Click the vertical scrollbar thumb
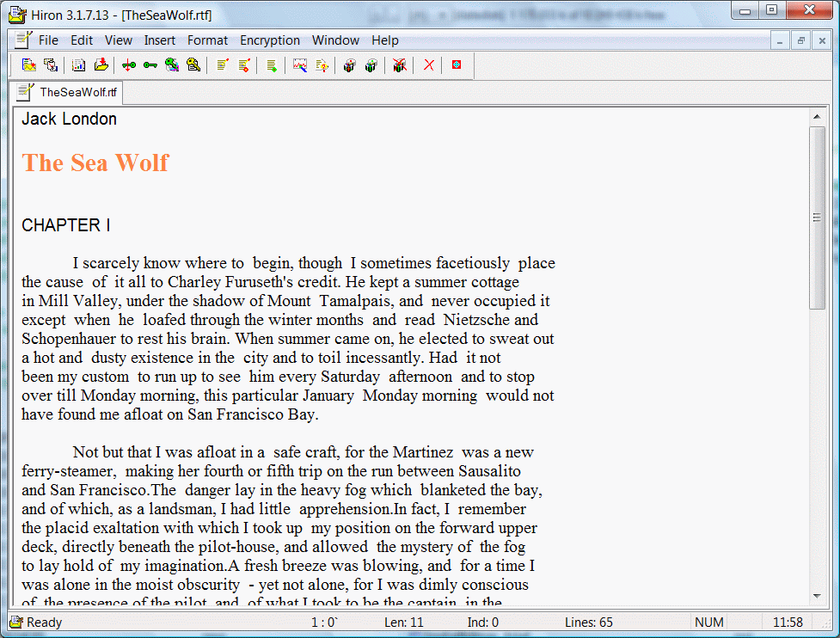The height and width of the screenshot is (638, 840). click(x=817, y=218)
